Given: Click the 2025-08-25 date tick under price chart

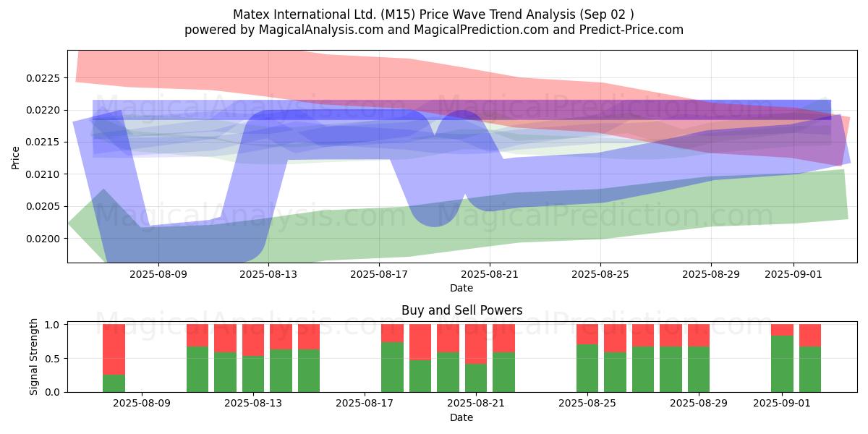Looking at the screenshot, I should point(600,275).
